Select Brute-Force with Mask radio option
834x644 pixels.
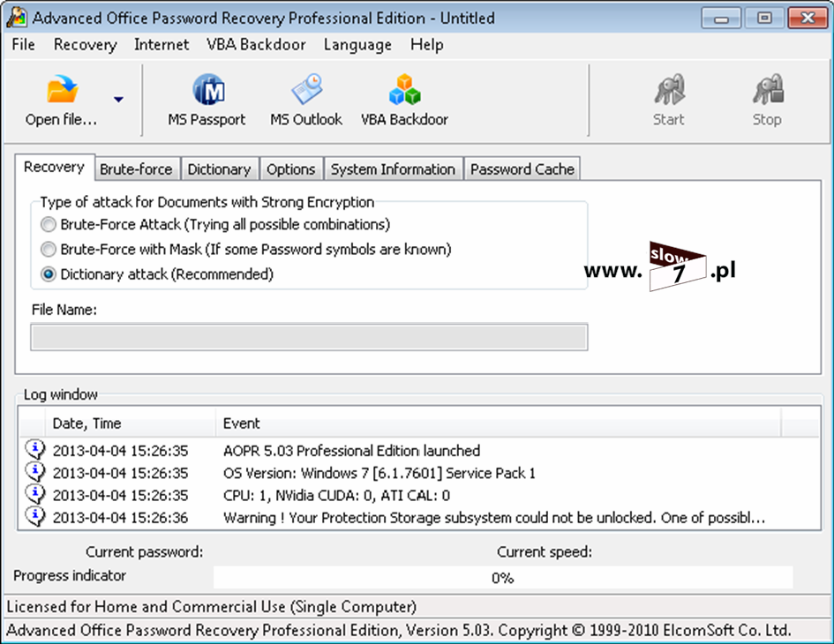point(49,249)
